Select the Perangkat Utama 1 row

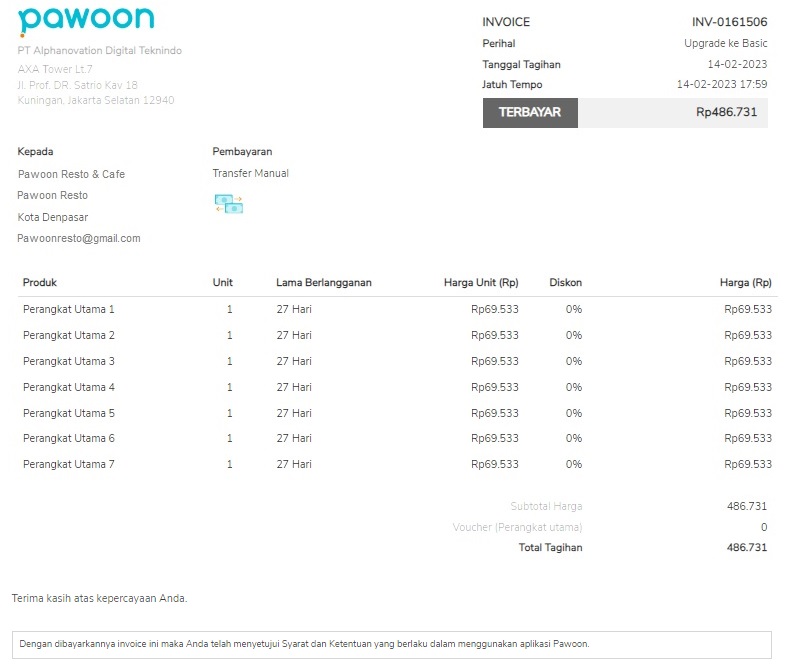point(397,309)
